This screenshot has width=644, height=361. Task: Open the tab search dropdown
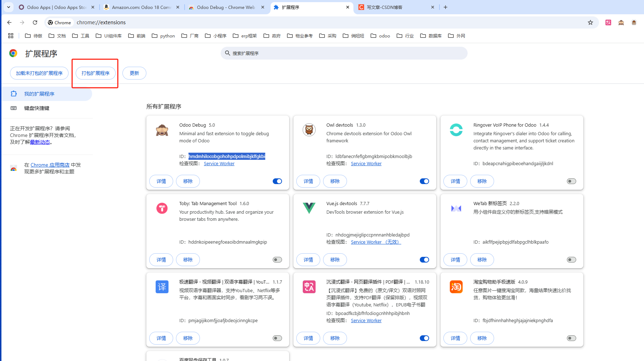(x=8, y=7)
